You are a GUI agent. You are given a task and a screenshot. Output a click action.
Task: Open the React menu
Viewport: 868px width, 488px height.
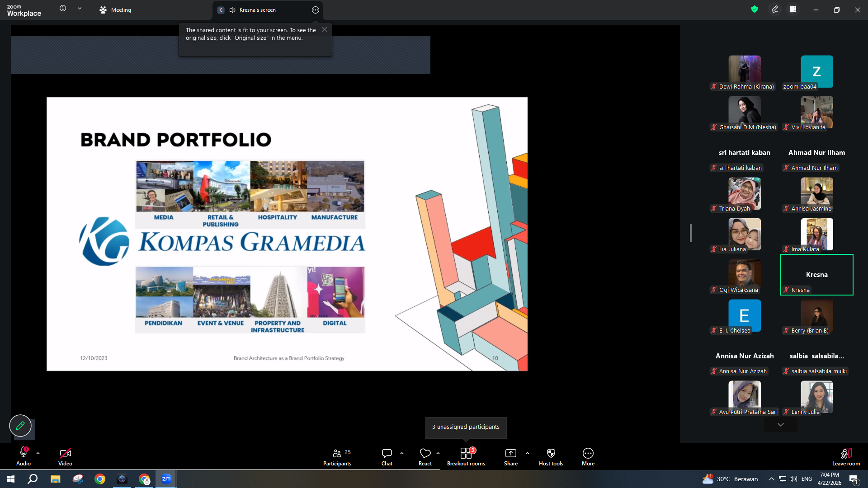click(x=425, y=456)
